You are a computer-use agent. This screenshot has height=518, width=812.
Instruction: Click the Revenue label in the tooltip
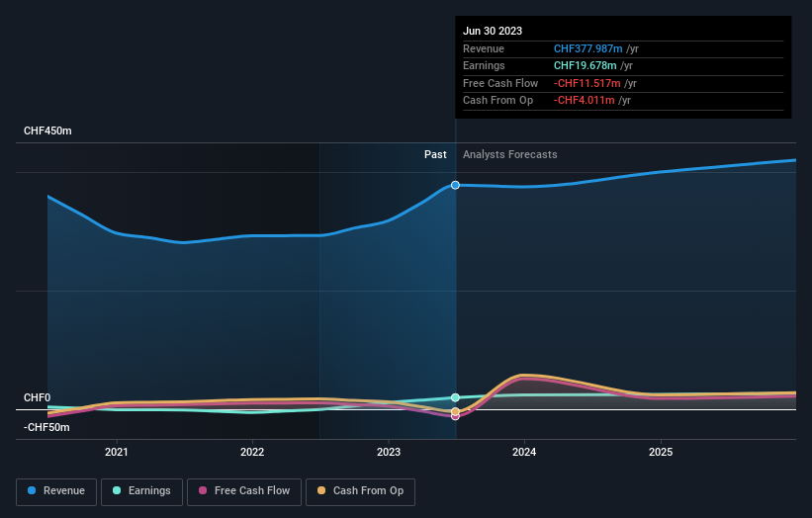click(484, 48)
